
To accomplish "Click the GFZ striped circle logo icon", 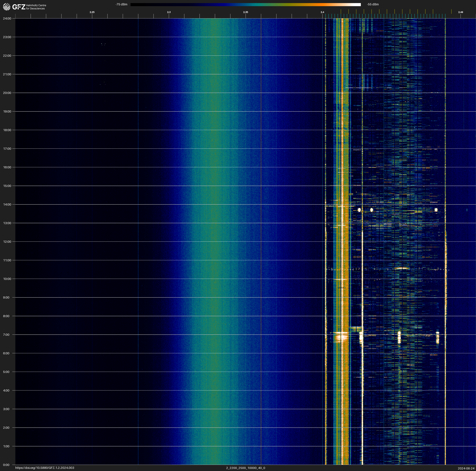I will (7, 7).
